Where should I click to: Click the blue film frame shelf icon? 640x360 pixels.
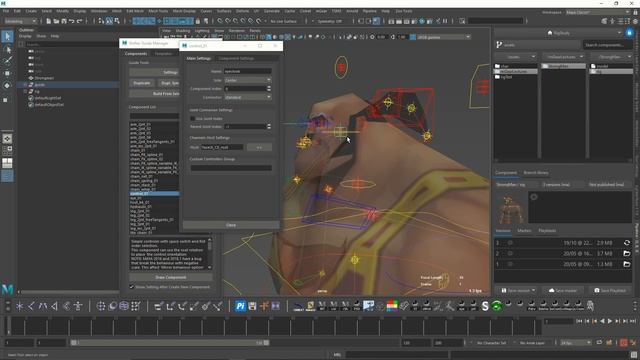[276, 306]
